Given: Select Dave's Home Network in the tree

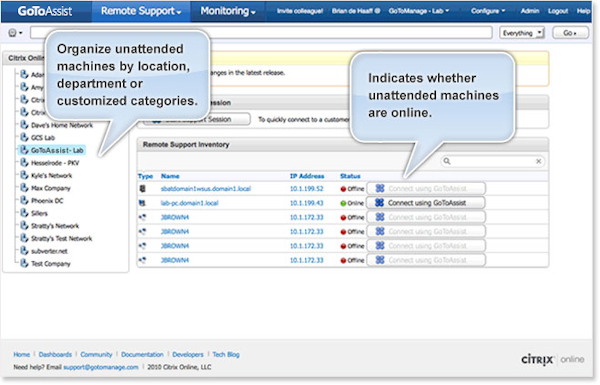Looking at the screenshot, I should pos(62,125).
